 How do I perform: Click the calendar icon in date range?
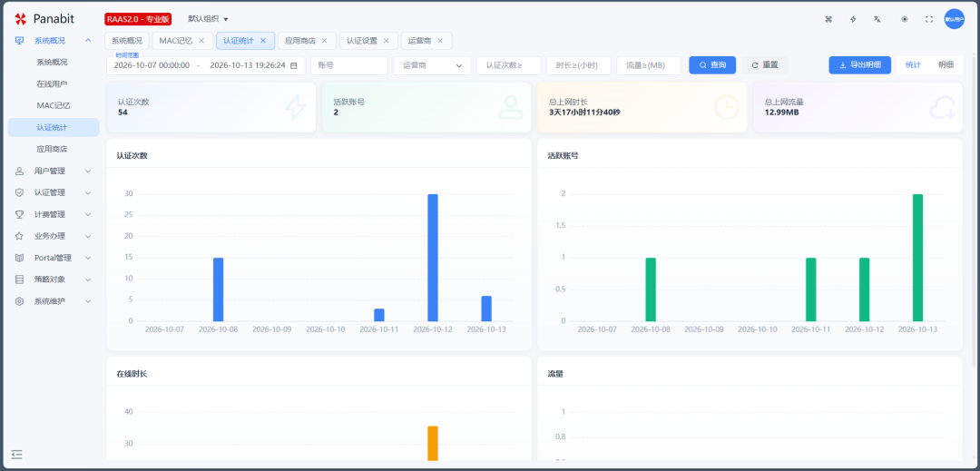click(294, 65)
